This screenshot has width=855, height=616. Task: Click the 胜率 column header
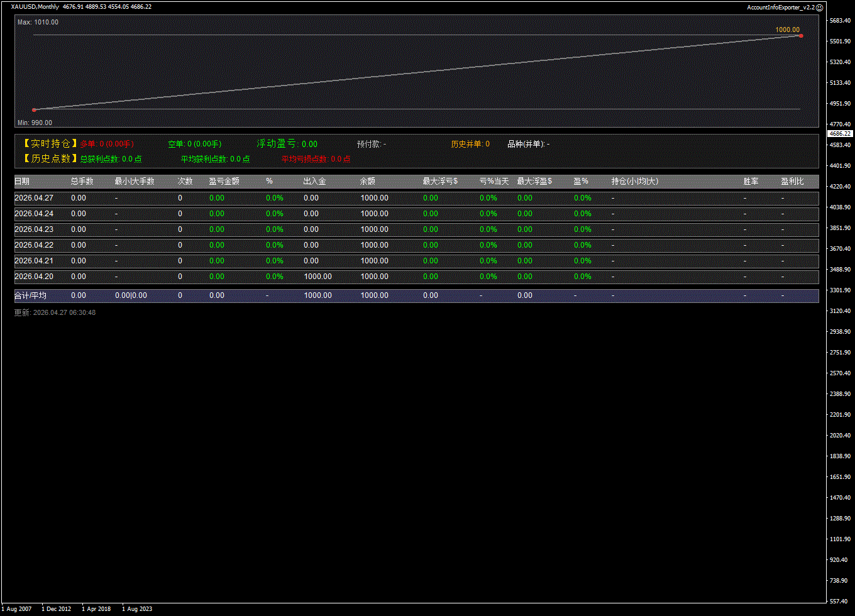click(x=751, y=182)
